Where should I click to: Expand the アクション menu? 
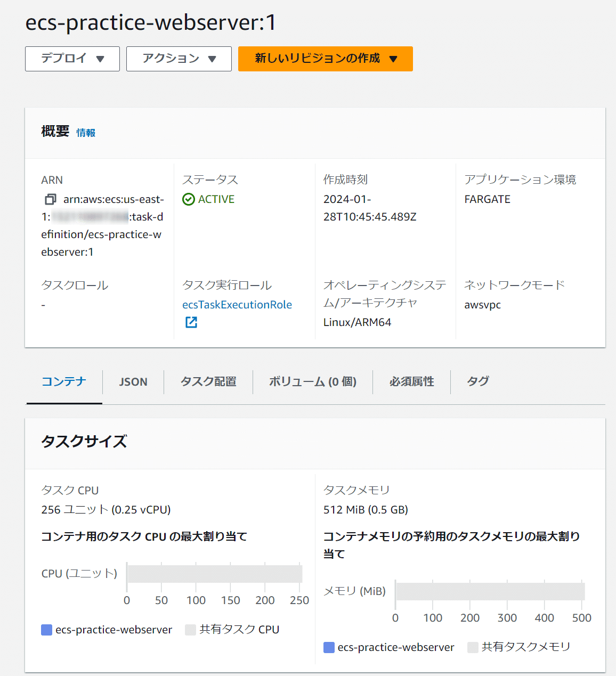pyautogui.click(x=179, y=59)
